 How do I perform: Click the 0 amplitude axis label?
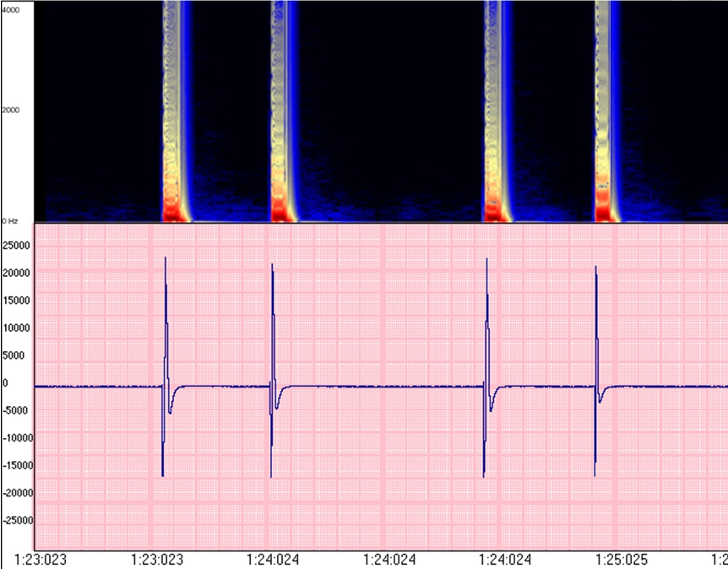tap(5, 383)
